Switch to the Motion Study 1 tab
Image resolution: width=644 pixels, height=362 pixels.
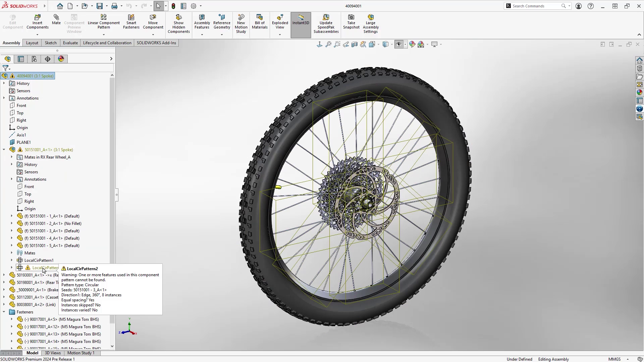(80, 353)
